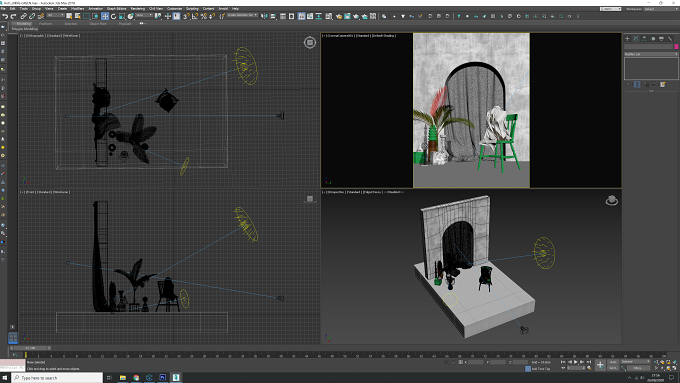
Task: Toggle Angle Snap
Action: click(195, 16)
